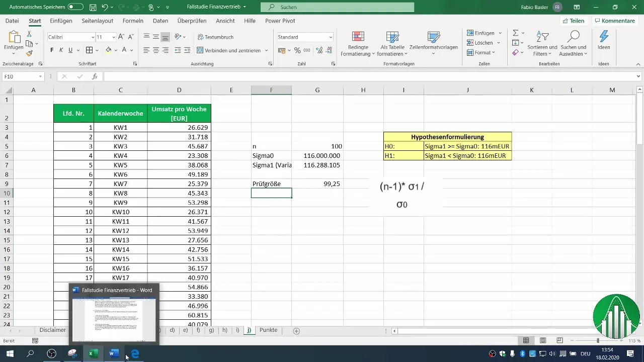Align text left icon
Screen dimensions: 644x362
point(146,50)
